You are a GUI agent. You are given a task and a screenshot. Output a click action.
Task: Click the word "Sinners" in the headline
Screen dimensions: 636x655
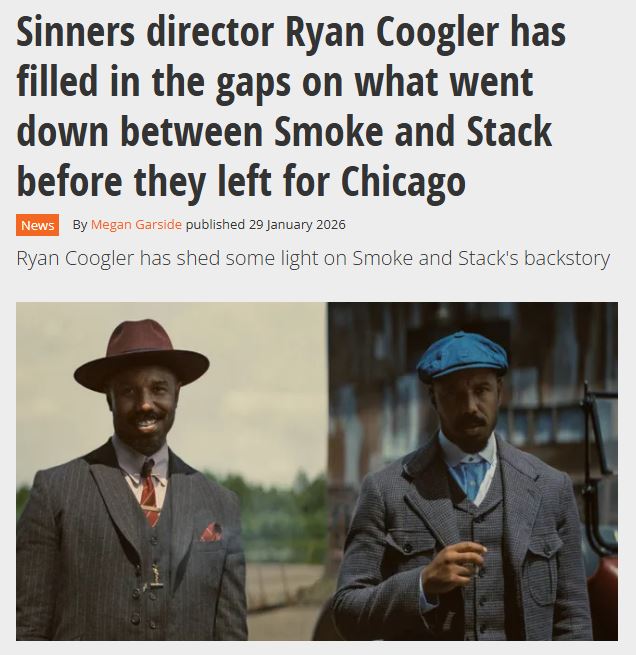pos(76,31)
